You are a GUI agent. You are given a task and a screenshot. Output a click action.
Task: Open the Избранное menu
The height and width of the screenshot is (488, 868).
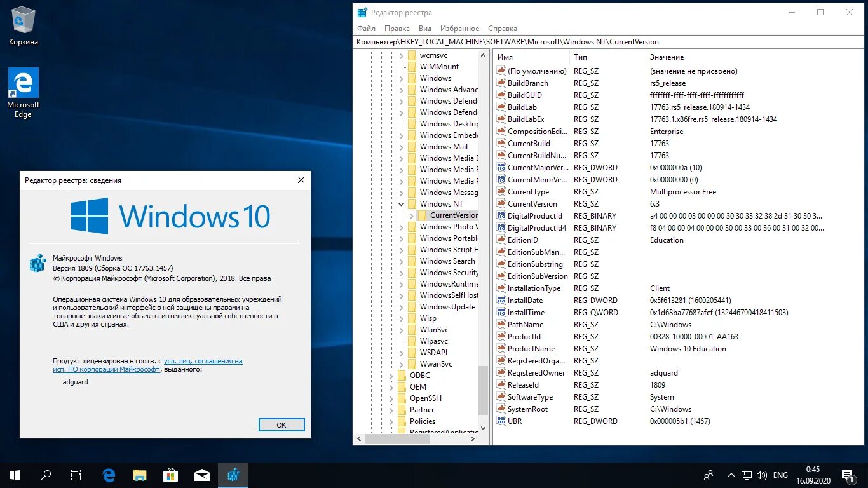pyautogui.click(x=459, y=29)
